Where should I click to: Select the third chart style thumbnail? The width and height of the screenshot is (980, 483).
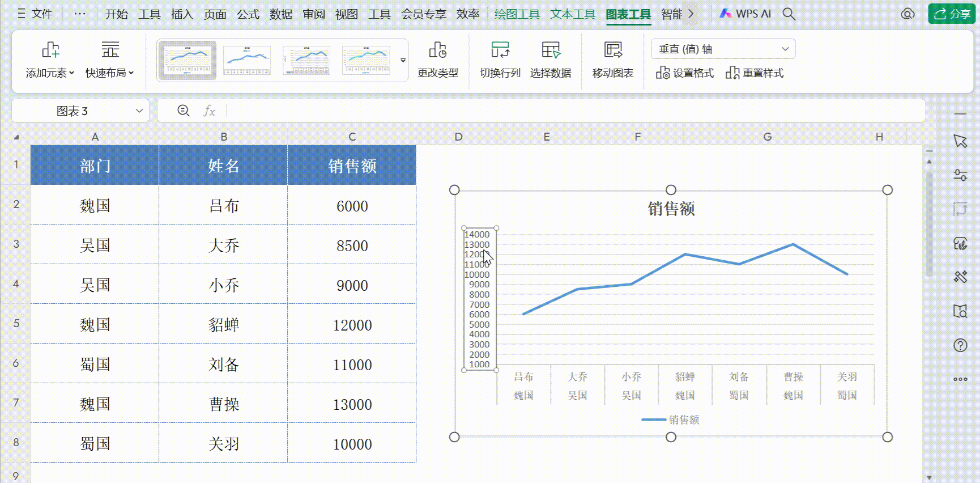point(306,60)
